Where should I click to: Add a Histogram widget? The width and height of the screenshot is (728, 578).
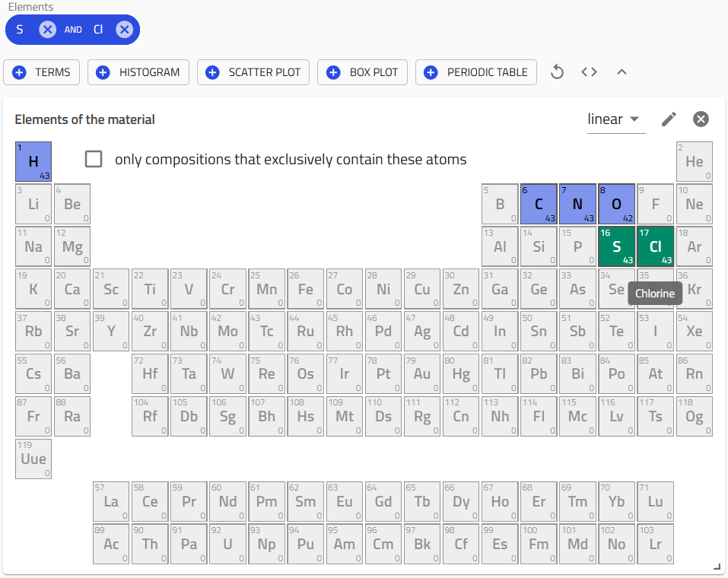138,72
